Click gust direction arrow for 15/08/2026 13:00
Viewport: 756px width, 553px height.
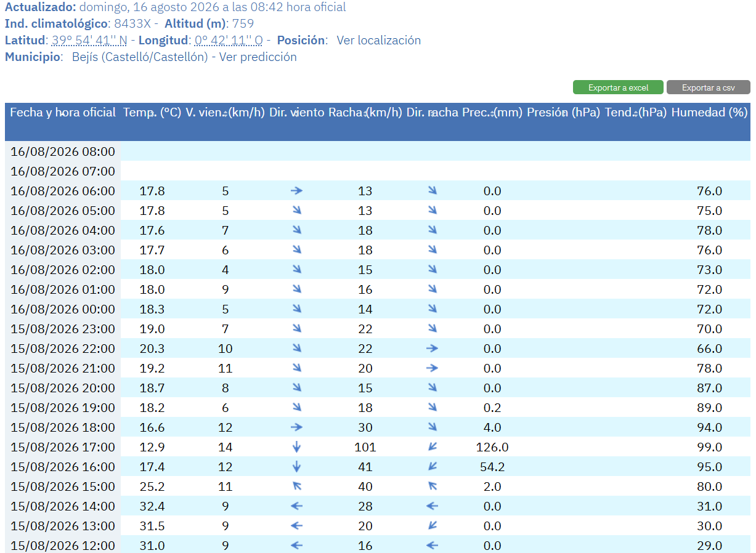pyautogui.click(x=432, y=526)
